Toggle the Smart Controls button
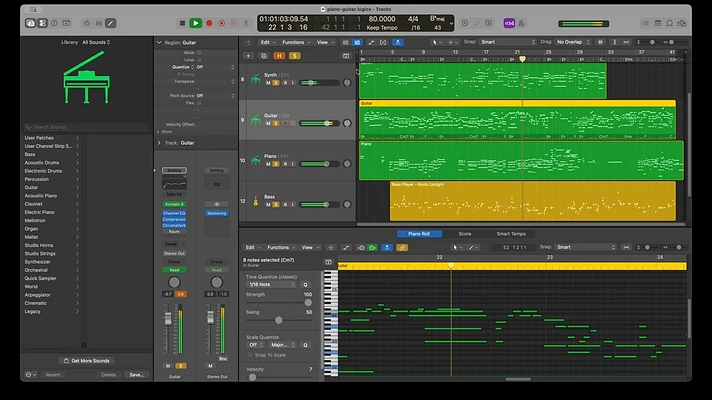Viewport: 712px width, 400px height. (87, 23)
